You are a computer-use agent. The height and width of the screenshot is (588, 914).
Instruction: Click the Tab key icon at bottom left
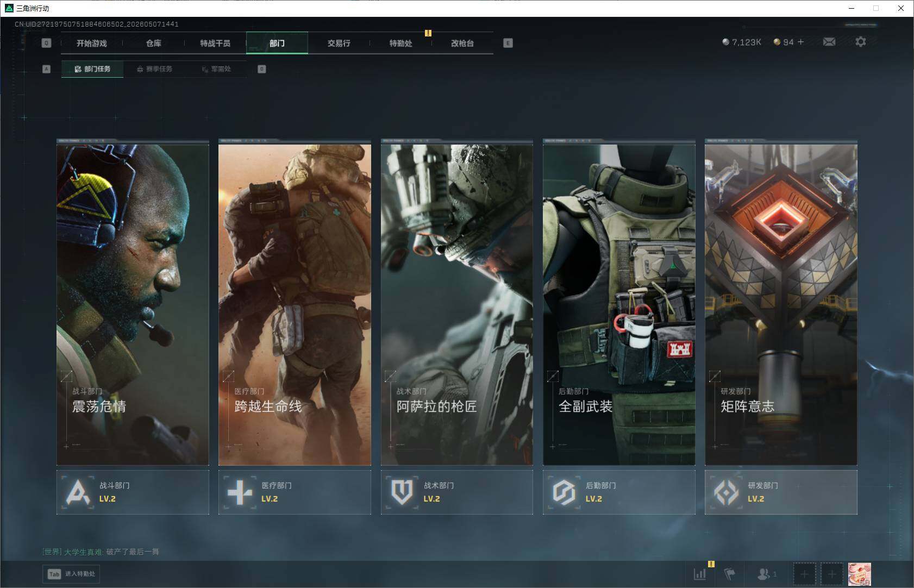tap(54, 574)
